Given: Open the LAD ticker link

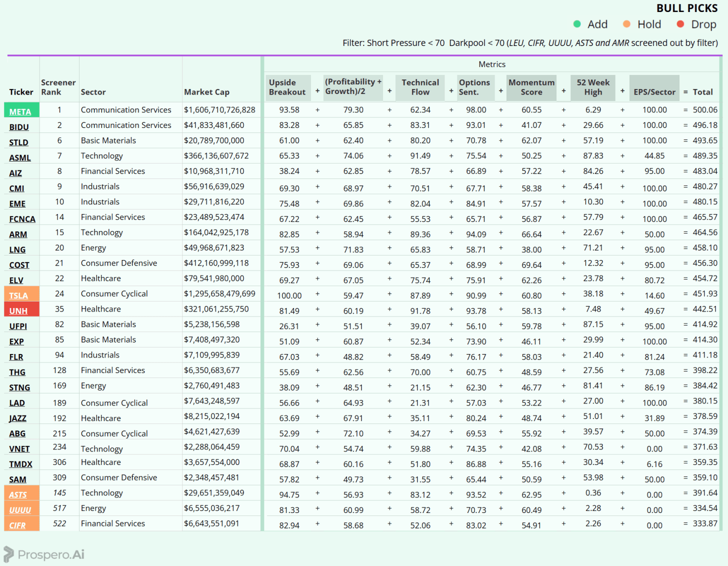Looking at the screenshot, I should 17,403.
